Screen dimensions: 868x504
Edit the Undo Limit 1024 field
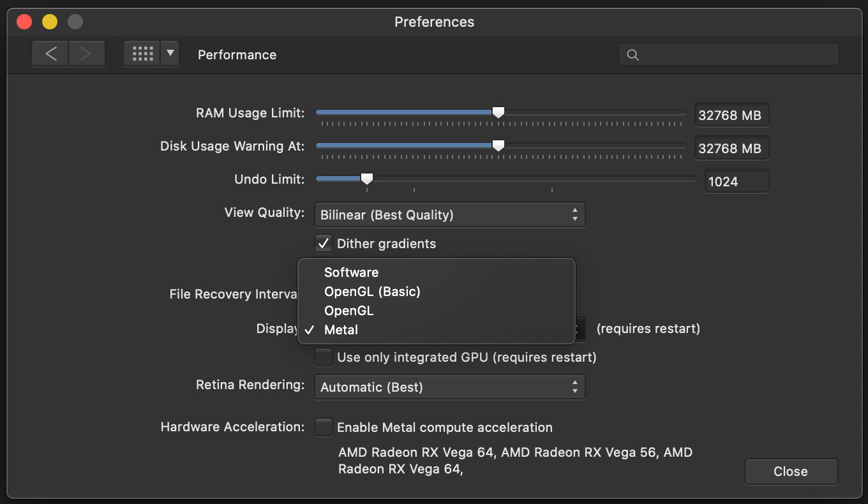pyautogui.click(x=737, y=182)
